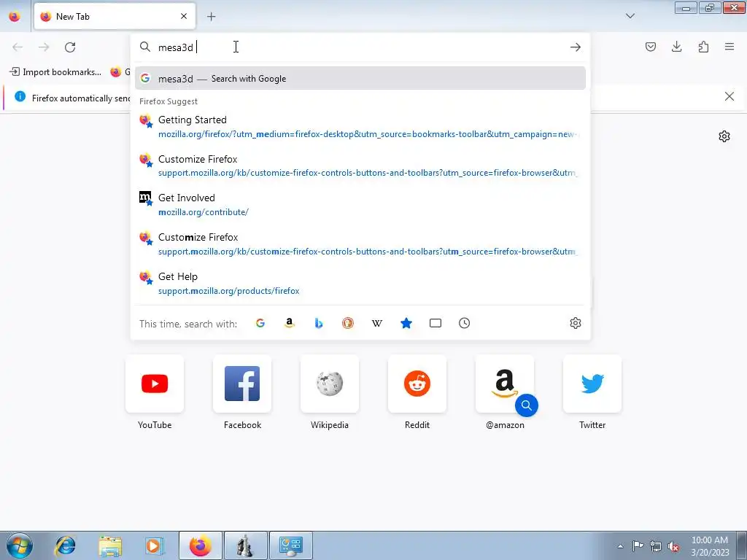This screenshot has height=560, width=747.
Task: Open the Extensions button
Action: (703, 47)
